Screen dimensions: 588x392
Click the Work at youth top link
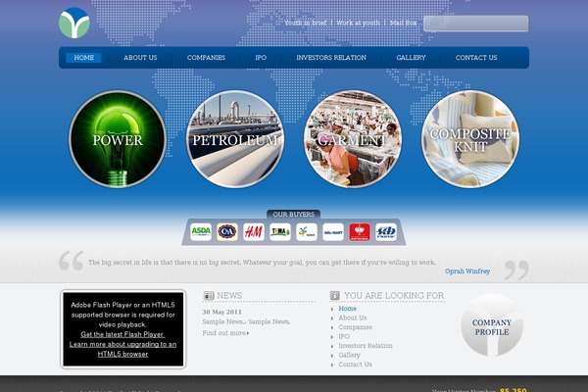pyautogui.click(x=358, y=23)
